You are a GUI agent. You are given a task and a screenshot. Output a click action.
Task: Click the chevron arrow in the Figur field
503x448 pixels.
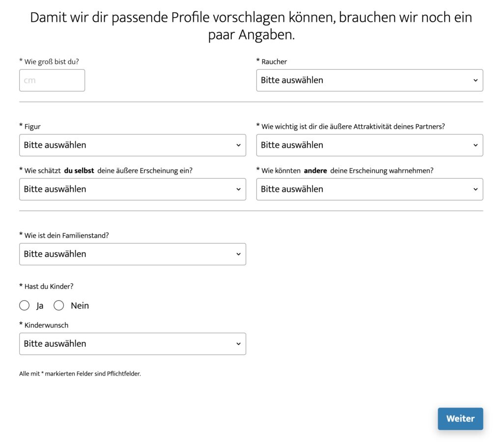coord(238,145)
